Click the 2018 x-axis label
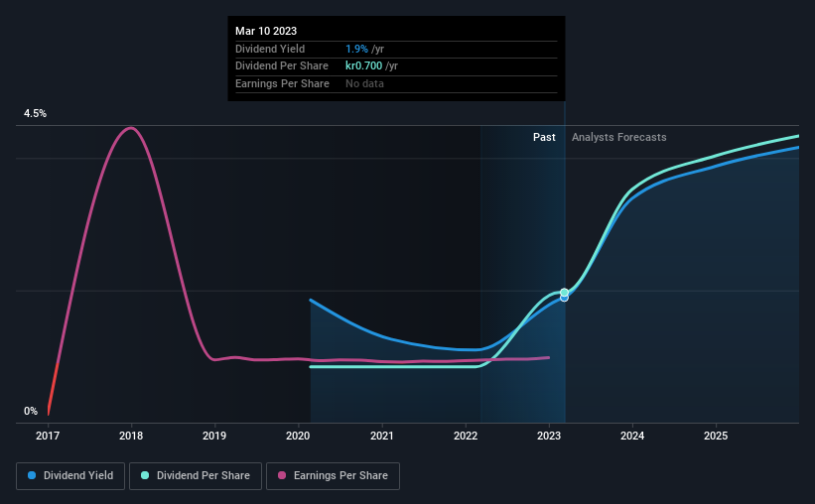The width and height of the screenshot is (815, 504). [131, 436]
